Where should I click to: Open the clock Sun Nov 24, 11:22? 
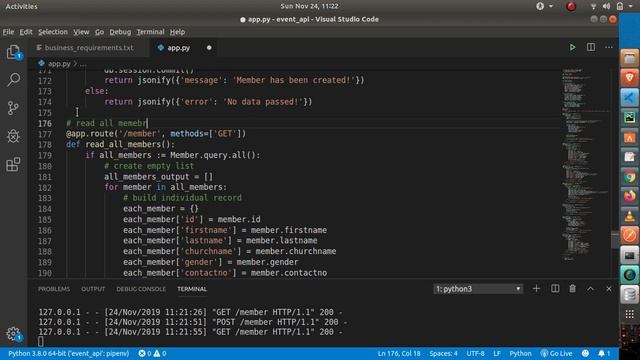[x=309, y=6]
